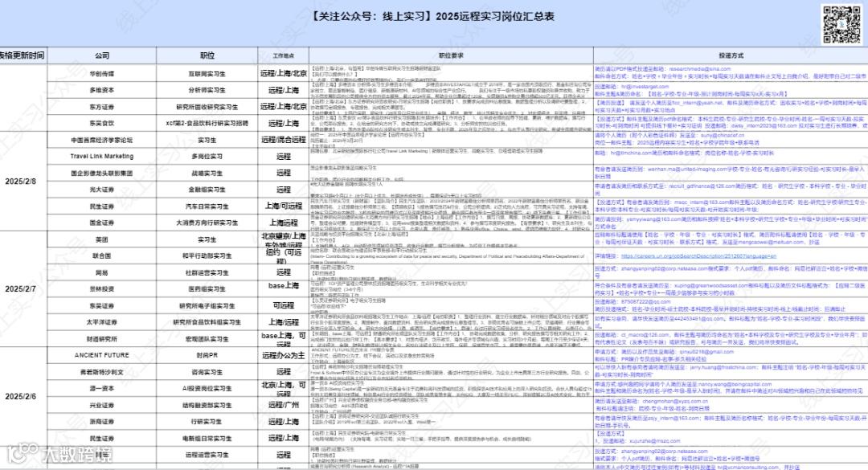Click the 联合国 company cell
868x470 pixels.
(102, 255)
